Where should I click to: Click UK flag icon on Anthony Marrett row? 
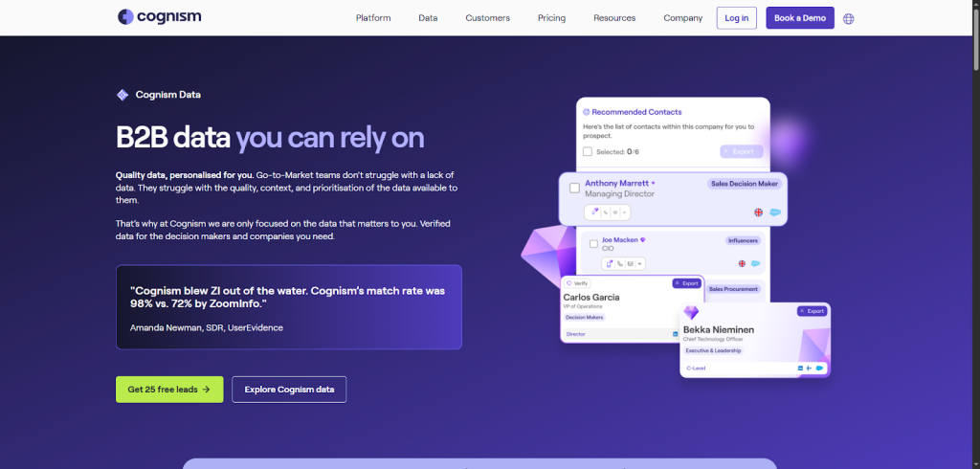coord(758,212)
